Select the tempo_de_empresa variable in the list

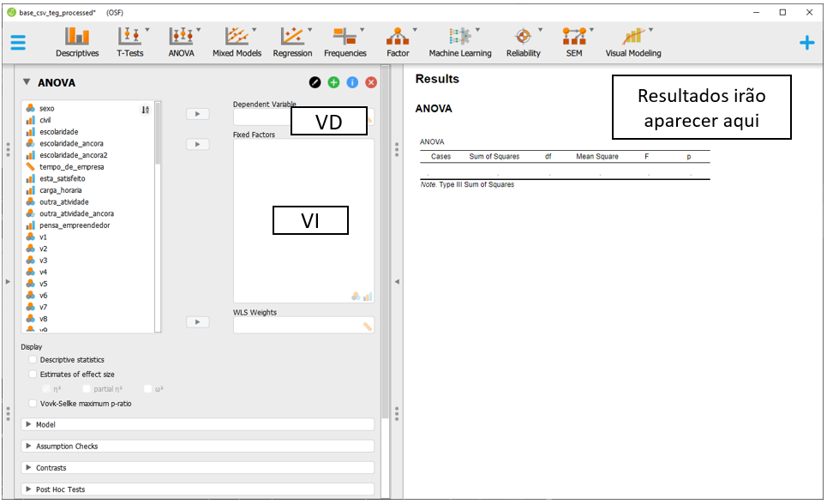point(71,167)
